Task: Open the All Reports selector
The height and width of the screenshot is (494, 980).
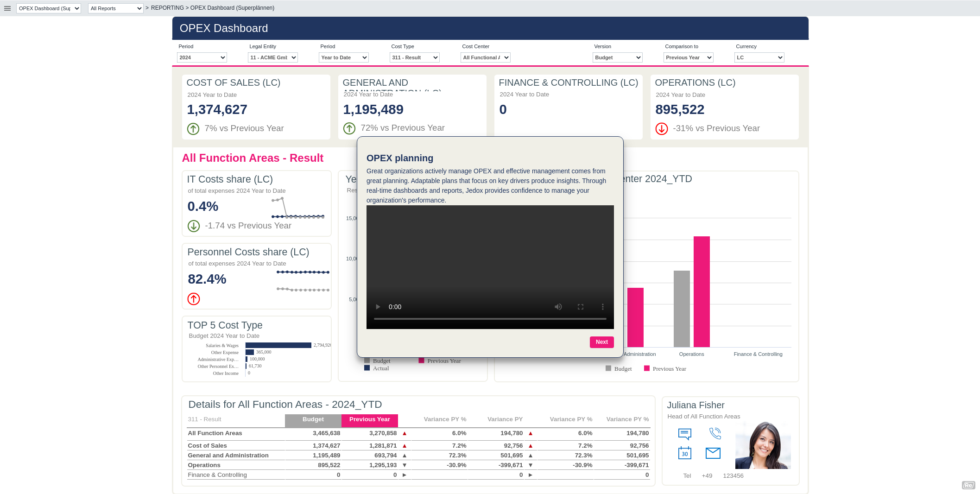Action: pyautogui.click(x=115, y=8)
